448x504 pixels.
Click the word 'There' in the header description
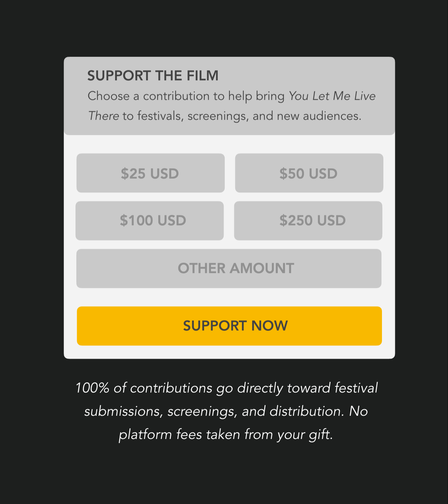coord(104,116)
